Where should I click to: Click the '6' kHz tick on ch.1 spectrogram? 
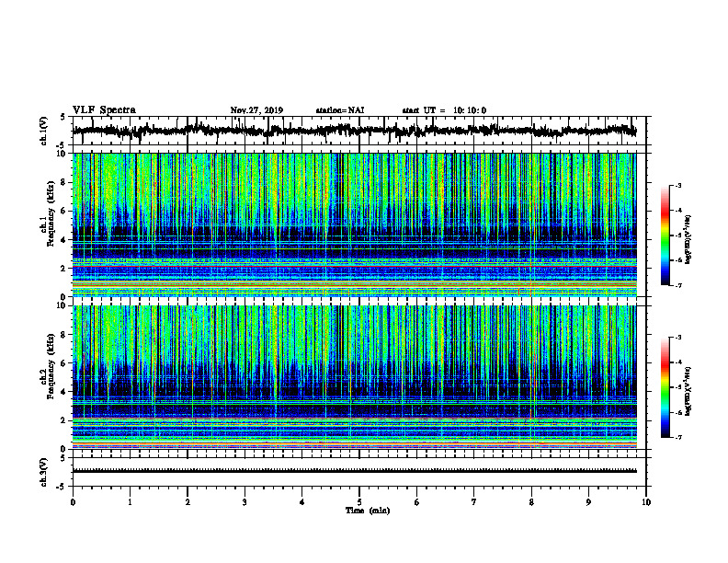[64, 211]
